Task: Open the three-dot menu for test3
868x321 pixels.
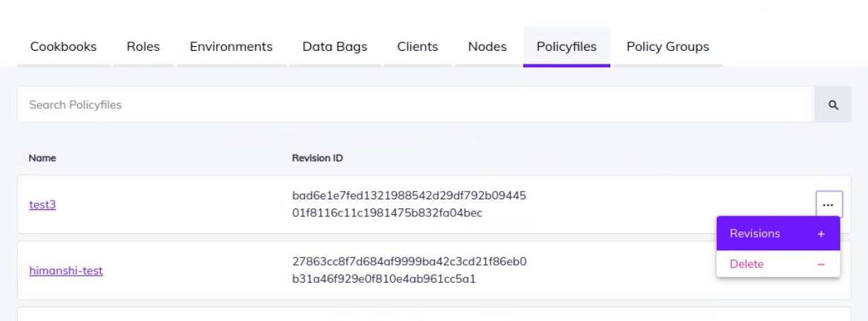Action: pos(828,204)
